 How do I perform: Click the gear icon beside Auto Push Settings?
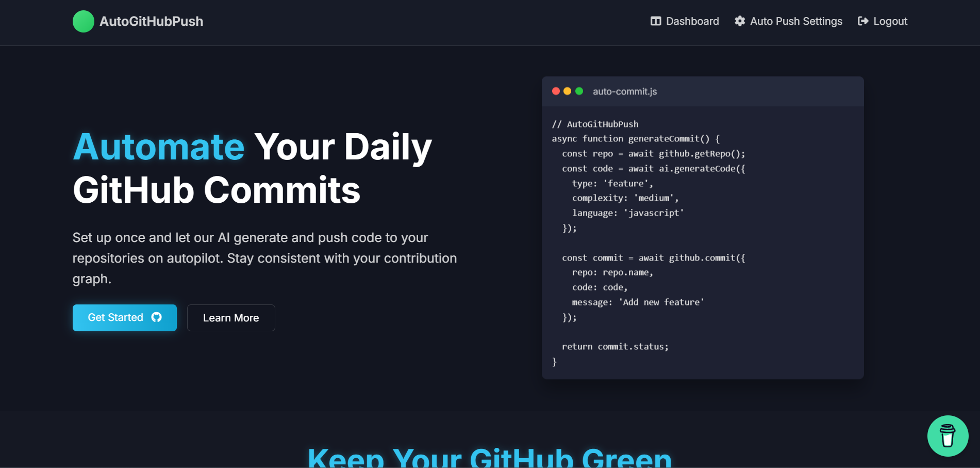pyautogui.click(x=739, y=21)
